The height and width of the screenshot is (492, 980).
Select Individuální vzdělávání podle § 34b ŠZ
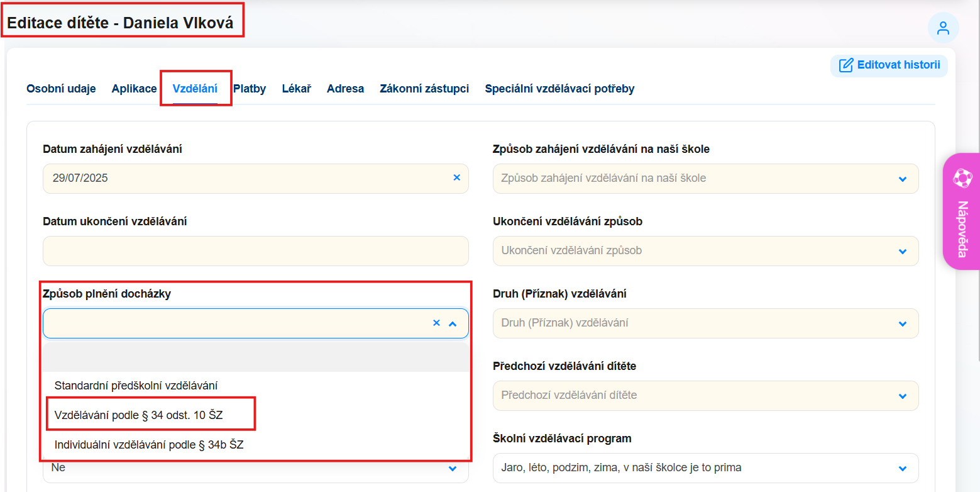(148, 445)
